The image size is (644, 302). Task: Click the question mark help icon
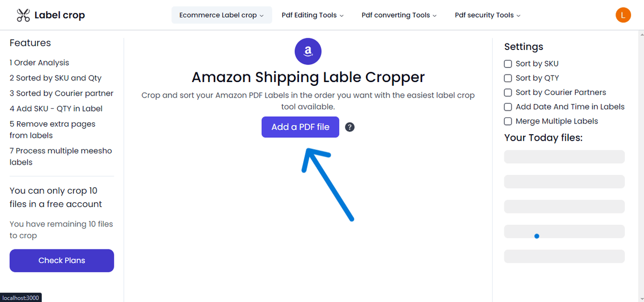coord(350,127)
